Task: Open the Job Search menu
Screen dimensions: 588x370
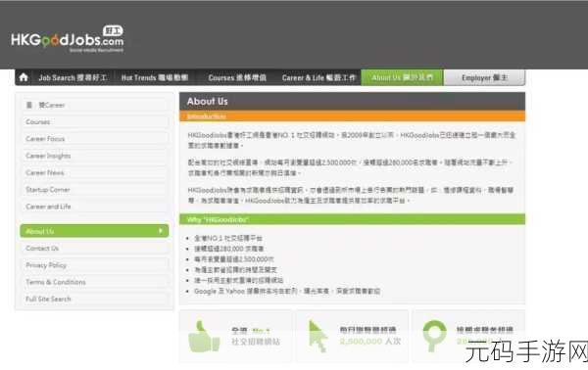Action: 73,78
